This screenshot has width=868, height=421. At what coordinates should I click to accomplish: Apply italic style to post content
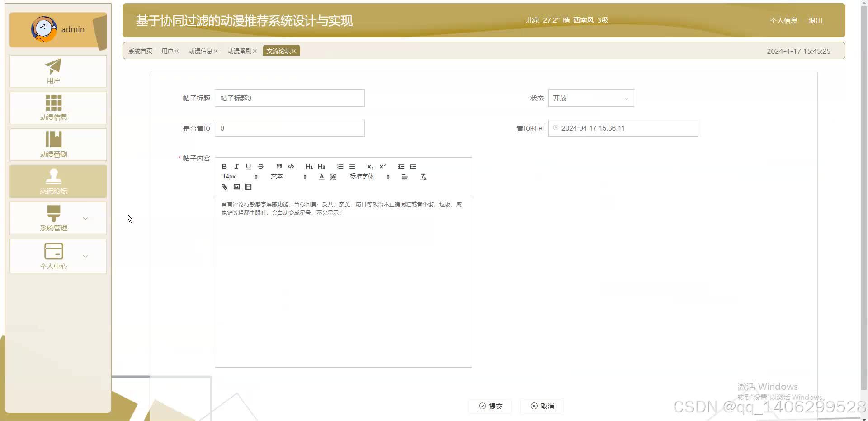coord(236,167)
